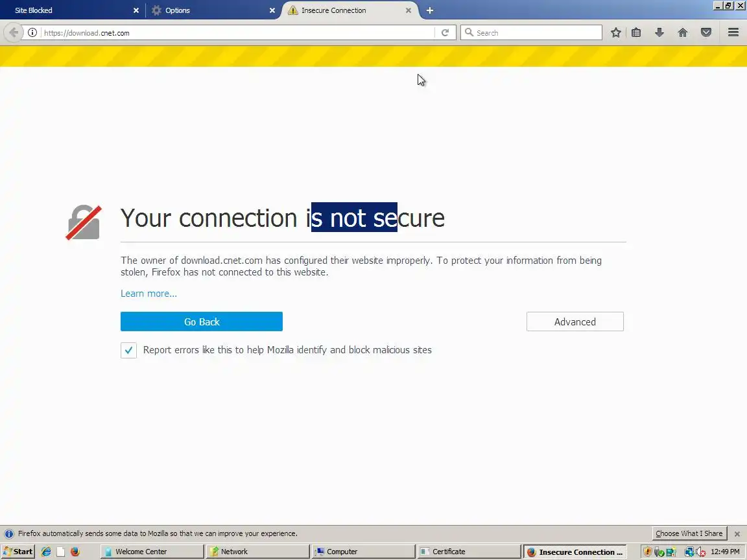Screen dimensions: 747x560
Task: Click the Go Back button
Action: tap(202, 321)
